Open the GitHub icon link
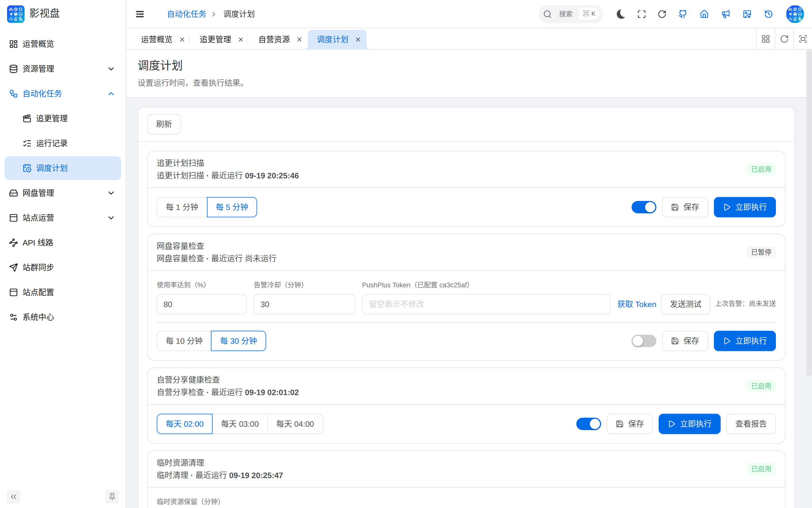Viewport: 812px width, 508px height. (683, 14)
